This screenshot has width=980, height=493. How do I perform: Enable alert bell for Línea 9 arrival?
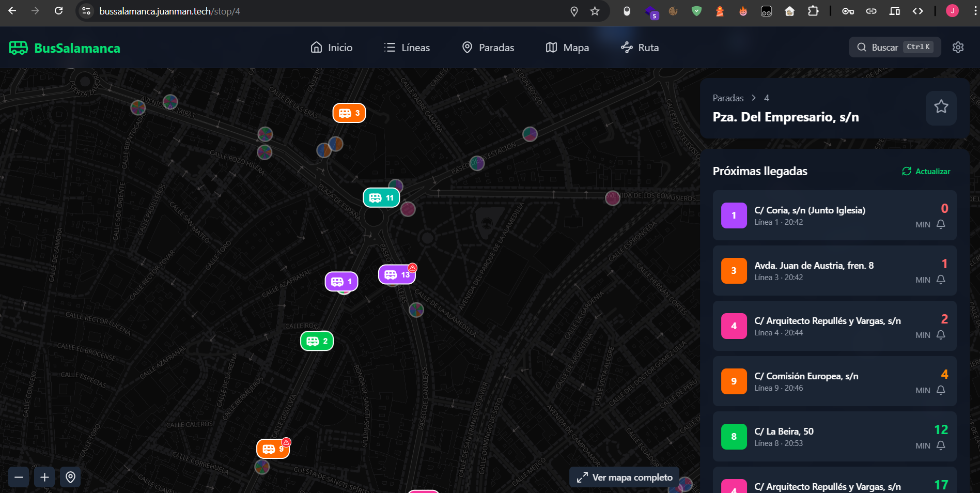click(x=941, y=390)
